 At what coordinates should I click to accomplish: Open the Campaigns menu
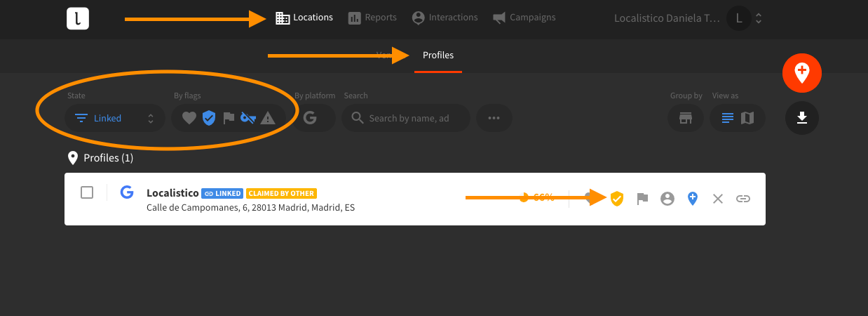pyautogui.click(x=524, y=18)
